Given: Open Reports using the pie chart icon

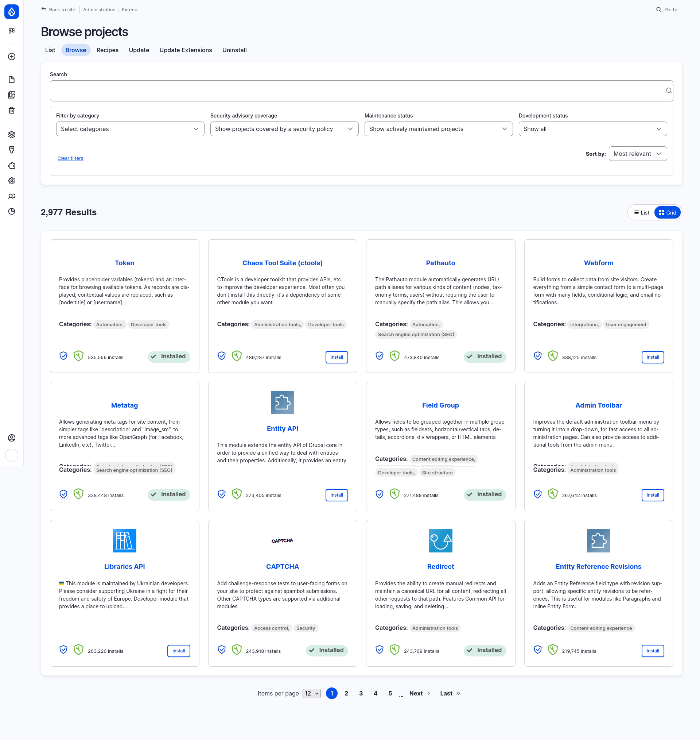Looking at the screenshot, I should pyautogui.click(x=12, y=211).
